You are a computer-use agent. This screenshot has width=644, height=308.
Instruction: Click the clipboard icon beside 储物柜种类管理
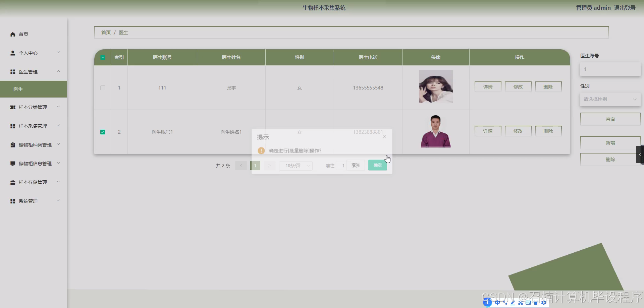pyautogui.click(x=13, y=145)
